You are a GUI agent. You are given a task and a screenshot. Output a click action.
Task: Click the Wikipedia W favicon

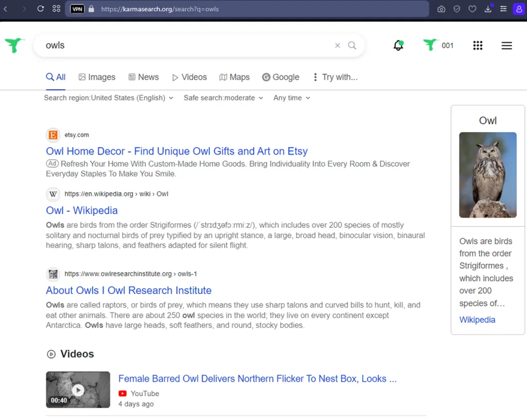(53, 194)
